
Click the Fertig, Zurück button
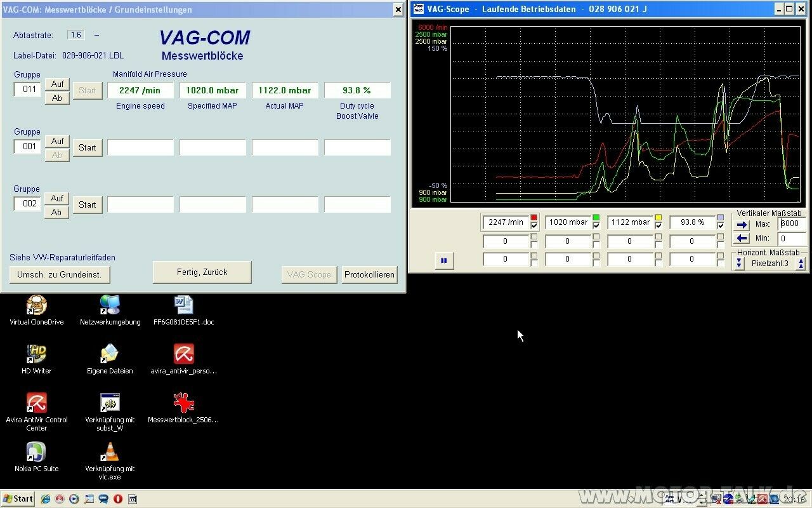click(x=202, y=272)
